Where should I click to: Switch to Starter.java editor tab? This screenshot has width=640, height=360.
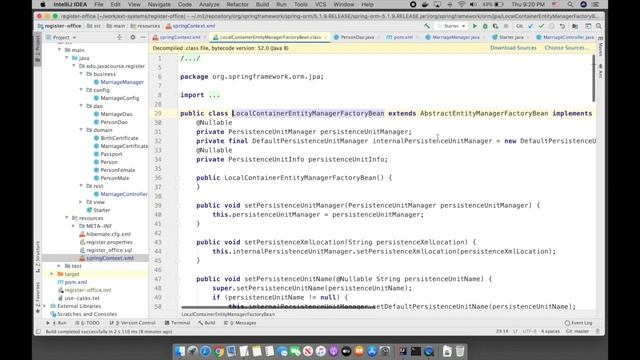tap(511, 37)
